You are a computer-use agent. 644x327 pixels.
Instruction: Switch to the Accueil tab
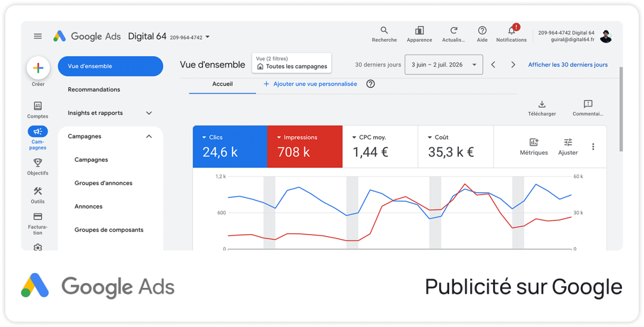222,84
